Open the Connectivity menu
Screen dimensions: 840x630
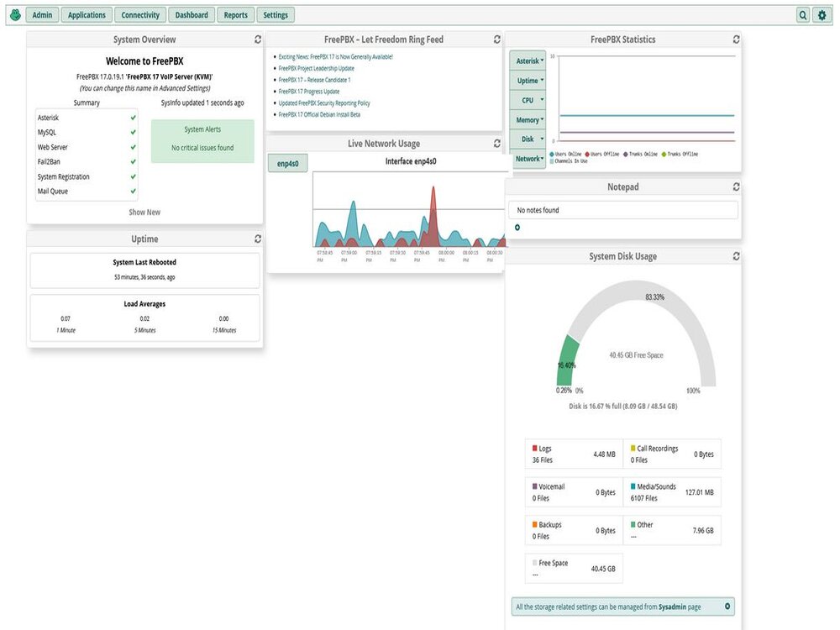point(140,15)
